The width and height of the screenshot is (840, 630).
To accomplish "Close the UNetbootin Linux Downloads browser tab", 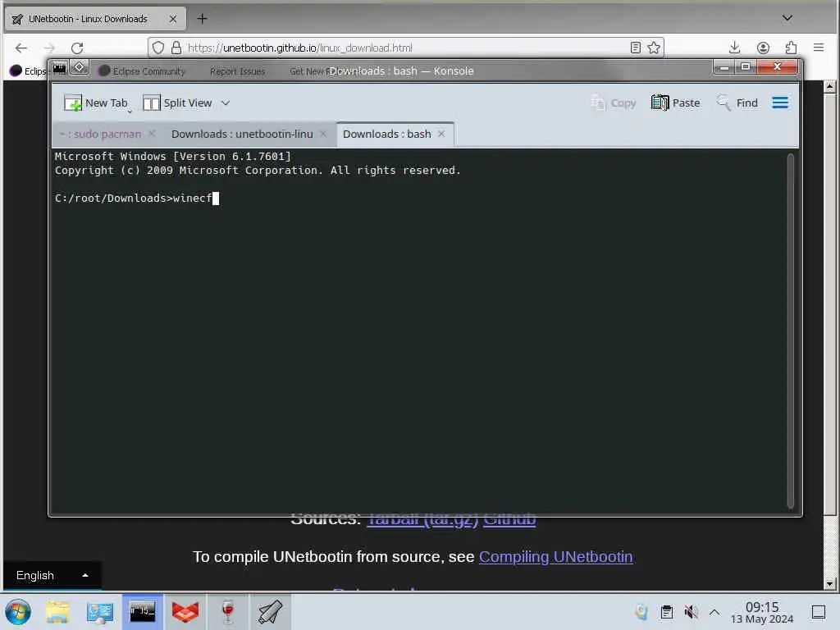I will click(x=172, y=19).
